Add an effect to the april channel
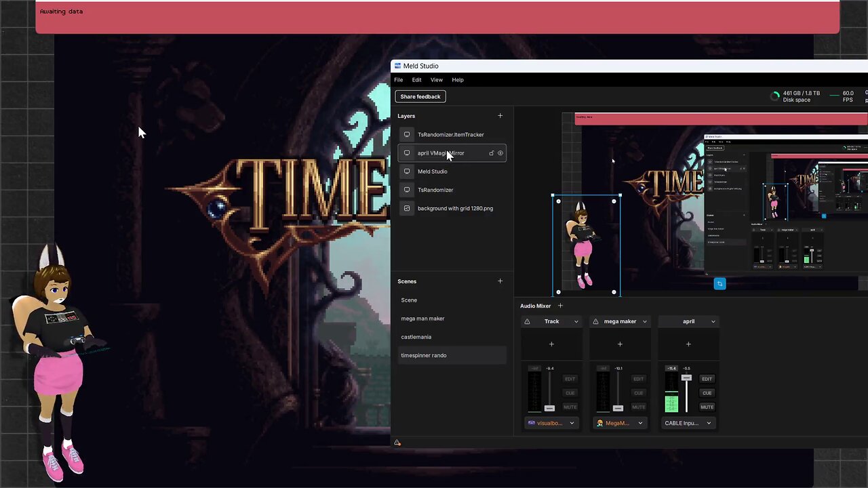The image size is (868, 488). tap(688, 344)
